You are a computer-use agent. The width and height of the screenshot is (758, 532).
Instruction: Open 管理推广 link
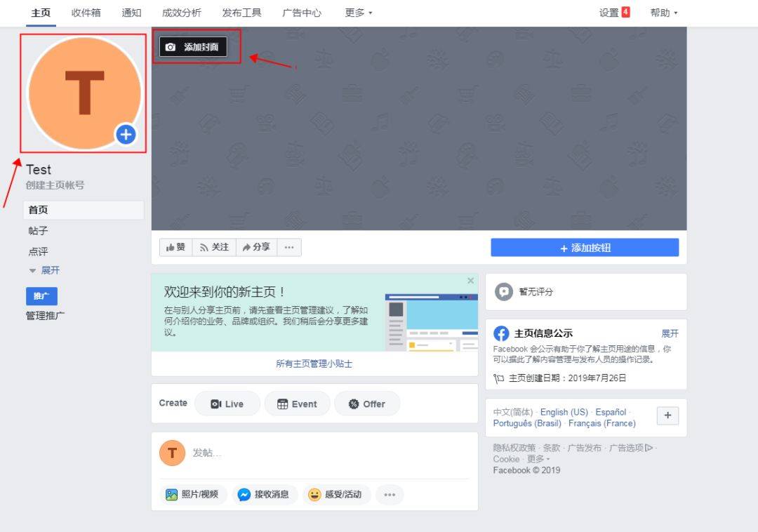[x=45, y=316]
